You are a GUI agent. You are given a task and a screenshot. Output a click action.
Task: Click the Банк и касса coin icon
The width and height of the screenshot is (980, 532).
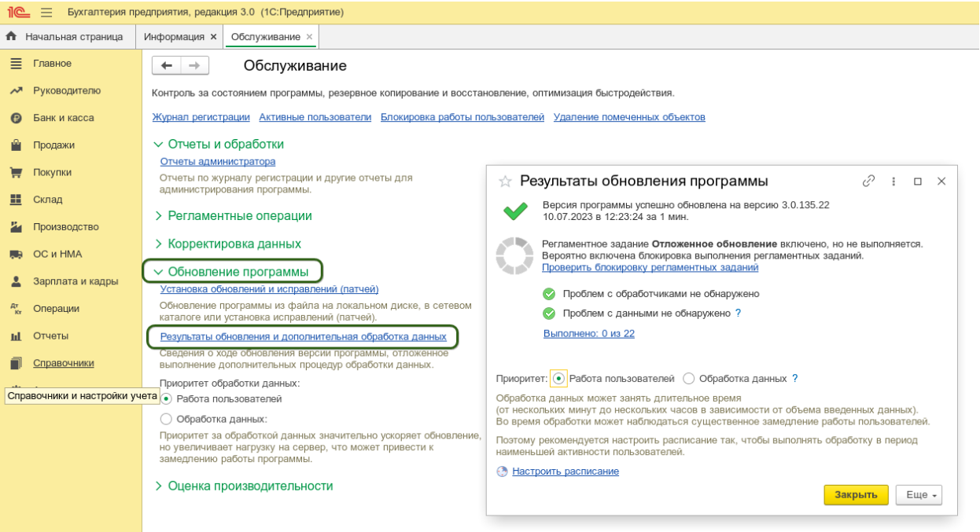[16, 118]
